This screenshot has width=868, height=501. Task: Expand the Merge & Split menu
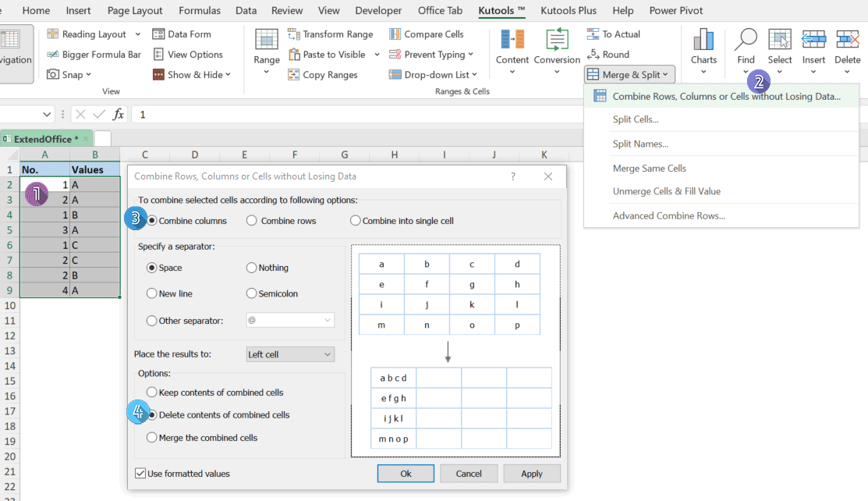629,74
